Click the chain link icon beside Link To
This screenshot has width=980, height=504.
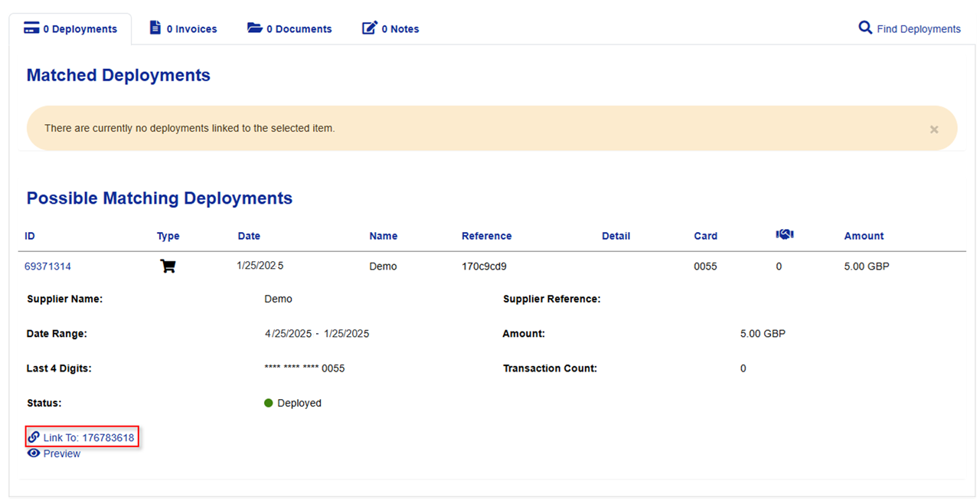pyautogui.click(x=34, y=437)
